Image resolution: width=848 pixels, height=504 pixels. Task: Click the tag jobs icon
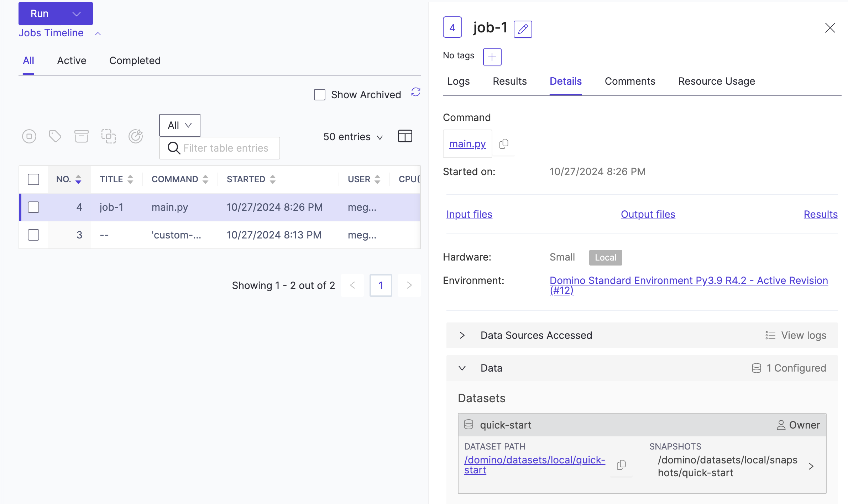tap(55, 136)
